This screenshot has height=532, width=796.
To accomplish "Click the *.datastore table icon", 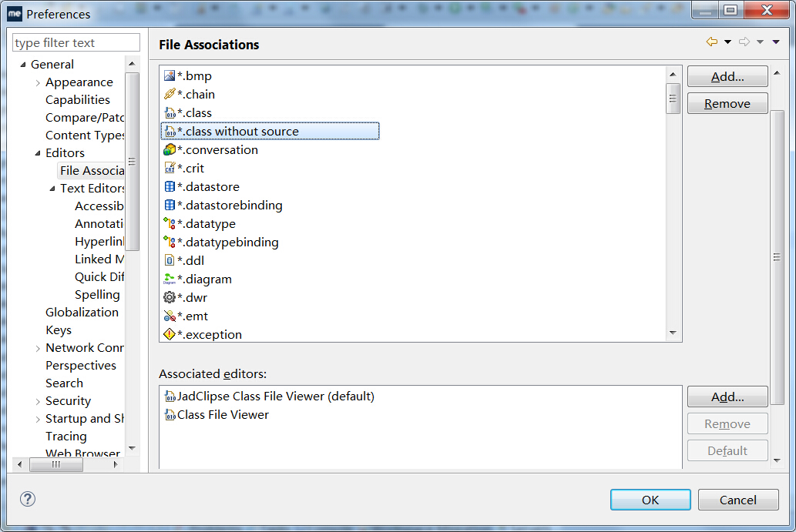I will [170, 187].
